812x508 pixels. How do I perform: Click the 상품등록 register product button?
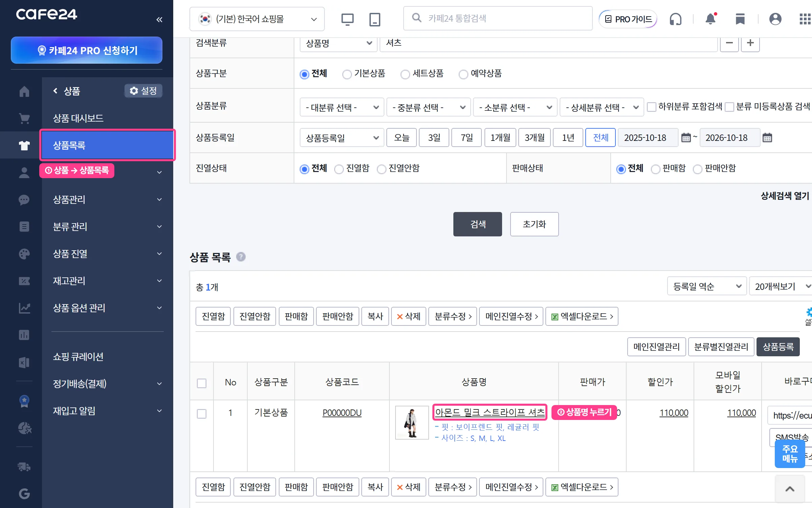pyautogui.click(x=778, y=347)
